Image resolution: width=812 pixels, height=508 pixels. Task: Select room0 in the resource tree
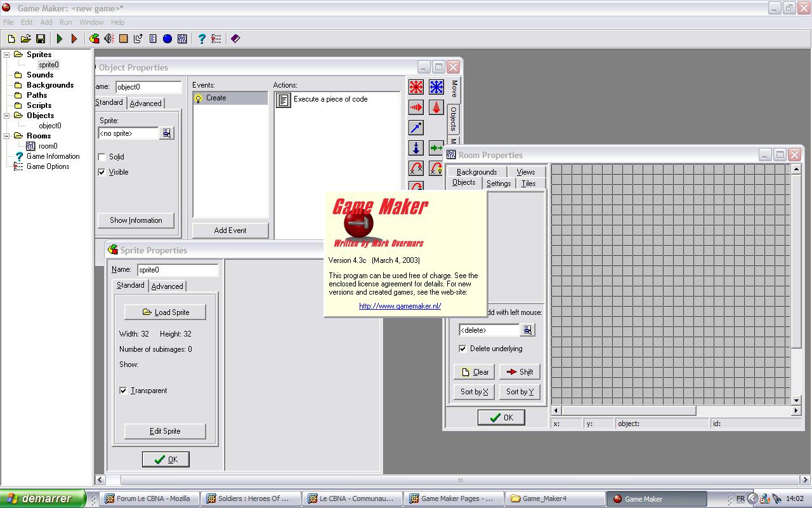pos(48,146)
